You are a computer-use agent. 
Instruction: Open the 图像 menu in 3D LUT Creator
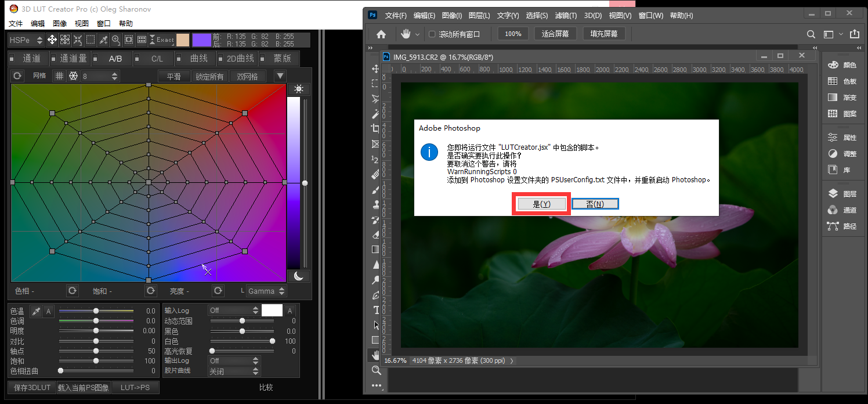click(60, 24)
